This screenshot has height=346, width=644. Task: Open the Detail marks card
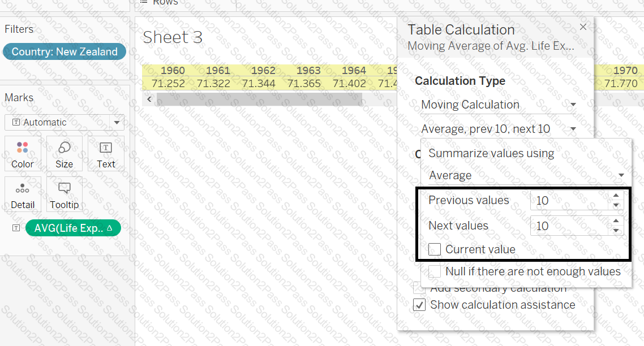[x=23, y=194]
